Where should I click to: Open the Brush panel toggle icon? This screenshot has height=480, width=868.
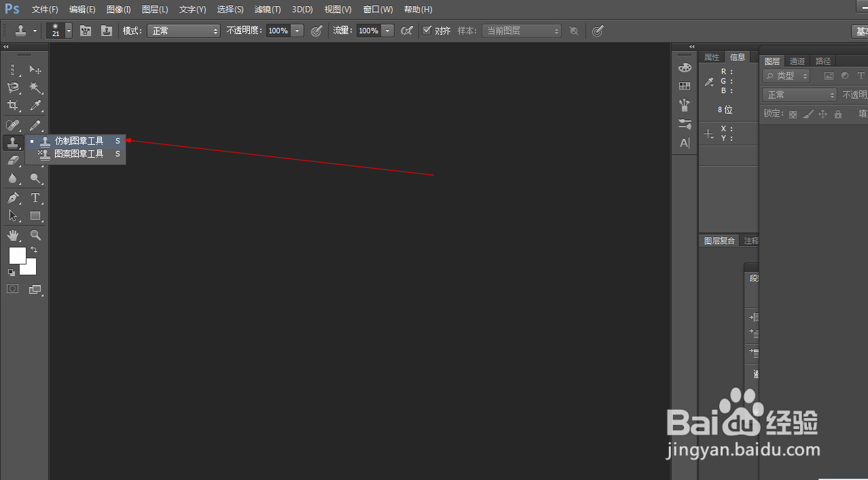click(x=86, y=31)
